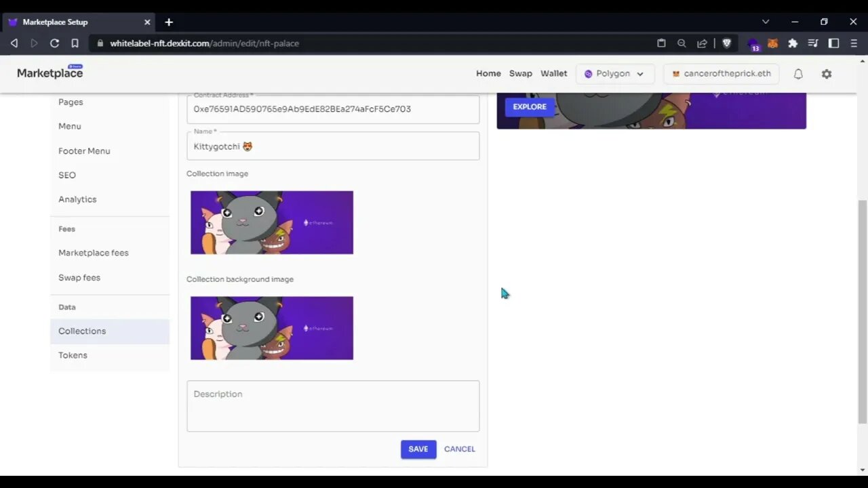This screenshot has width=868, height=488.
Task: Open Pages in the sidebar
Action: pyautogui.click(x=71, y=102)
